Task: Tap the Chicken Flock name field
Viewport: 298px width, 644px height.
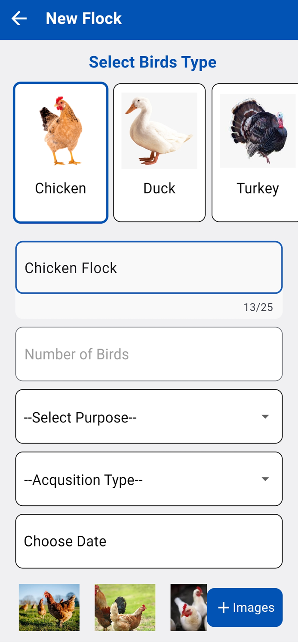Action: pyautogui.click(x=149, y=267)
